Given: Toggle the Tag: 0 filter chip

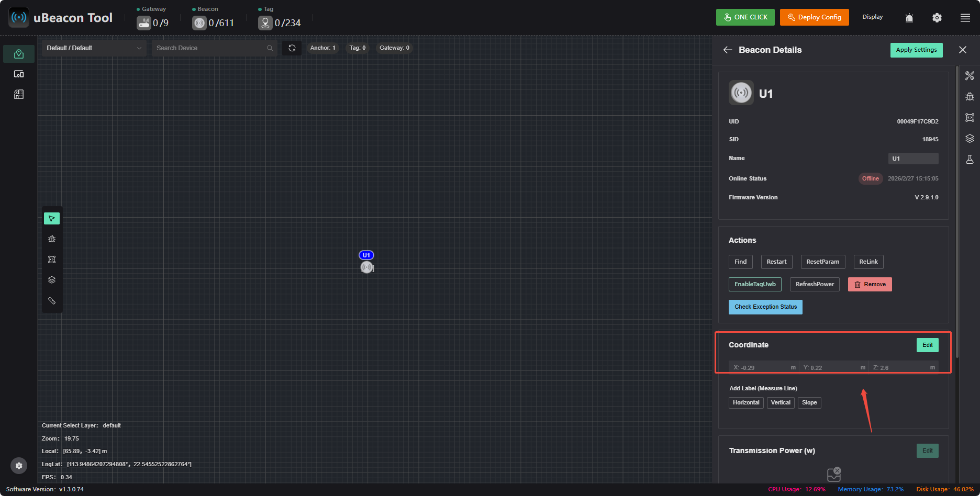Looking at the screenshot, I should 358,48.
